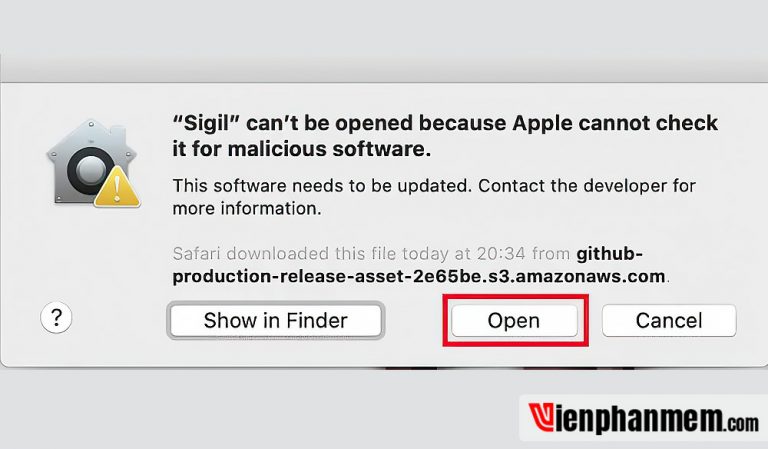Viewport: 768px width, 449px height.
Task: Click the Gatekeeper house security icon
Action: point(93,163)
